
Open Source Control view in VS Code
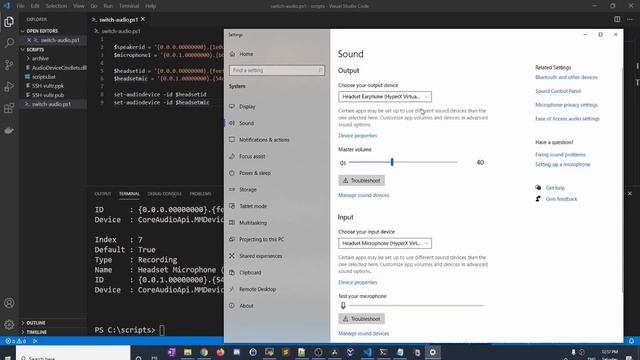(9, 64)
